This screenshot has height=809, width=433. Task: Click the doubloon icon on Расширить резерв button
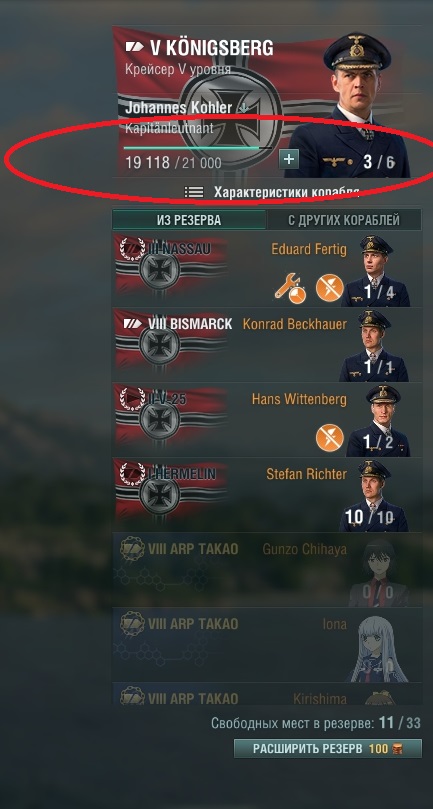[x=397, y=749]
